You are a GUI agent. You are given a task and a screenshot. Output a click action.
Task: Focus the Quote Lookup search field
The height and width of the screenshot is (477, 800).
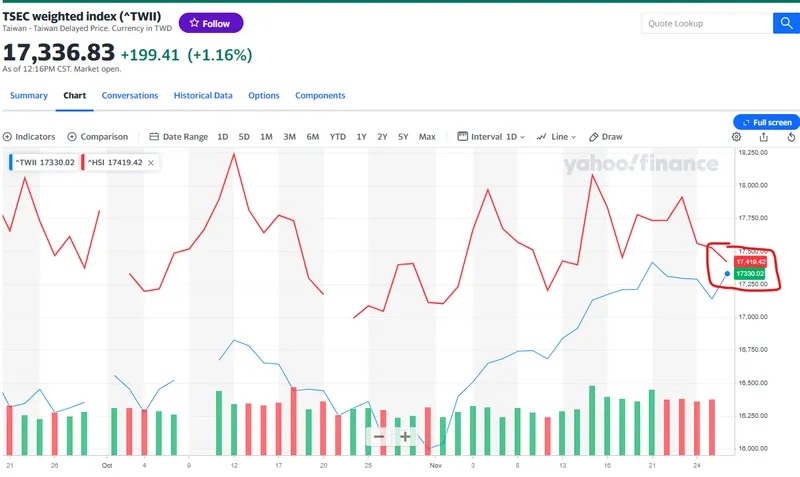(x=707, y=23)
